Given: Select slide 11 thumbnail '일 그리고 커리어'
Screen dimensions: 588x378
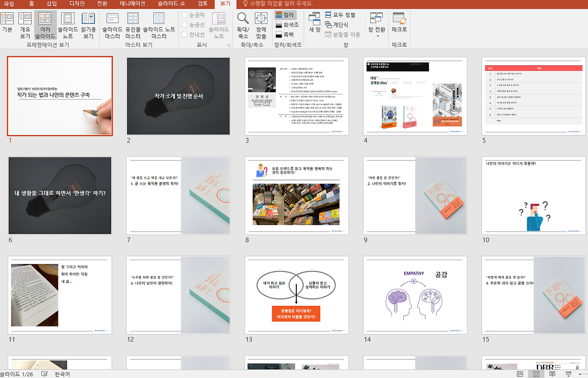Looking at the screenshot, I should tap(60, 295).
